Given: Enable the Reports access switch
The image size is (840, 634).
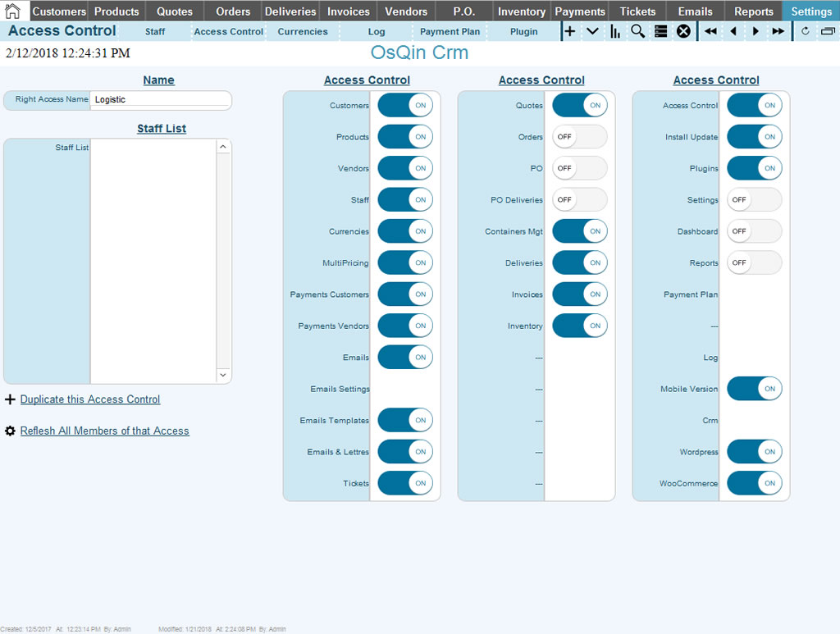Looking at the screenshot, I should click(755, 263).
